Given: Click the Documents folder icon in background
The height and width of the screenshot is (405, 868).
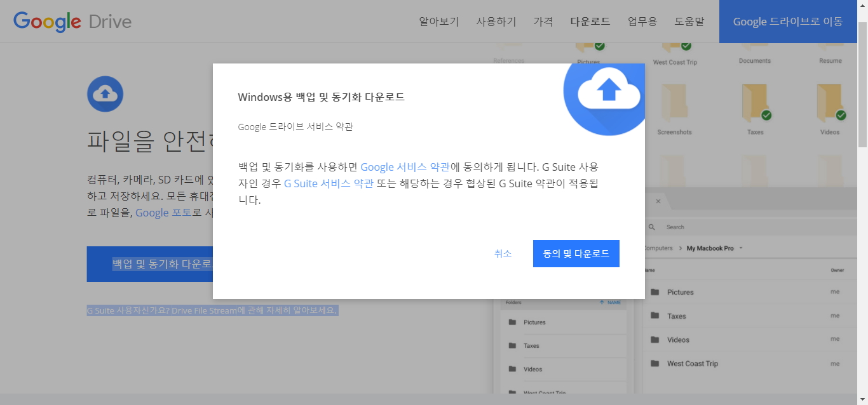Looking at the screenshot, I should (755, 47).
